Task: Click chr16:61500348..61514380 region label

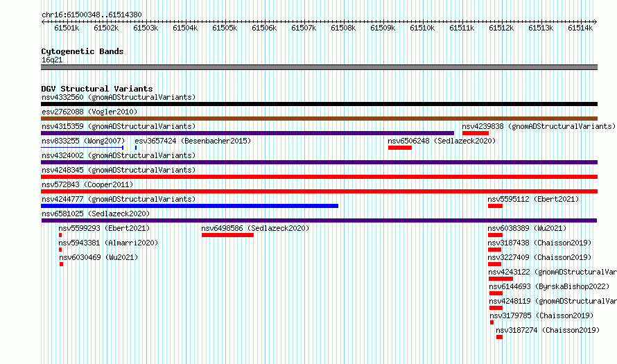Action: [92, 15]
